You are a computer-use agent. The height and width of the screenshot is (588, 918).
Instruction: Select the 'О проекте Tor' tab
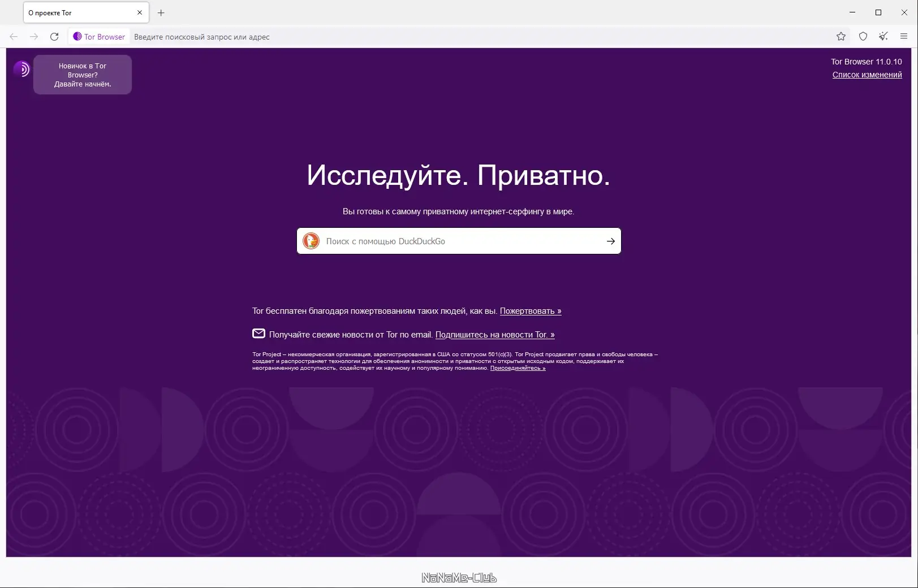click(86, 12)
